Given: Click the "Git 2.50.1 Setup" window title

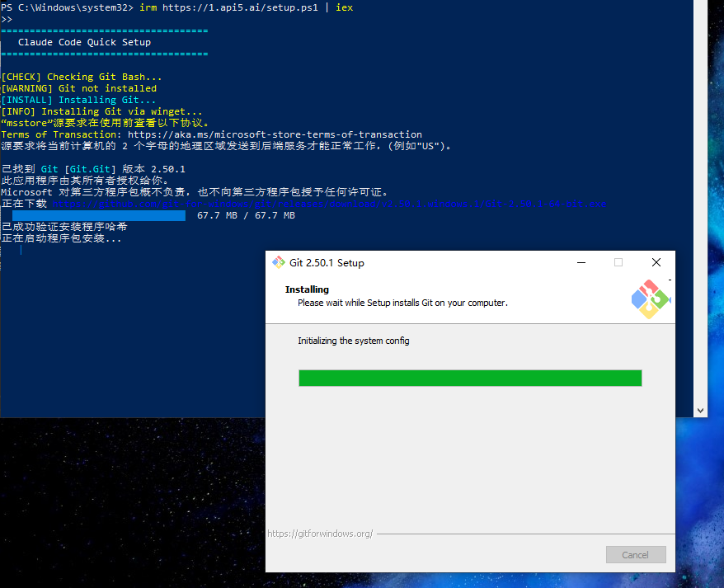Looking at the screenshot, I should [327, 263].
